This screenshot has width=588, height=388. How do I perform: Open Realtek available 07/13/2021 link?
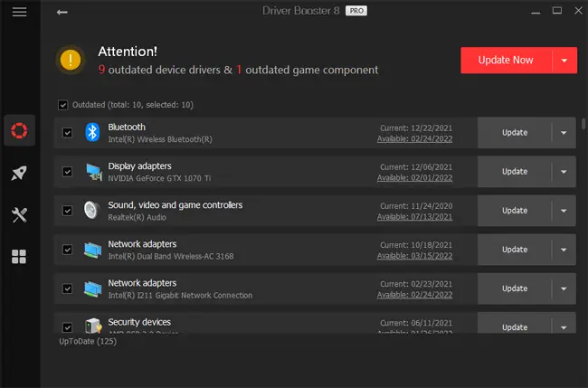[414, 217]
